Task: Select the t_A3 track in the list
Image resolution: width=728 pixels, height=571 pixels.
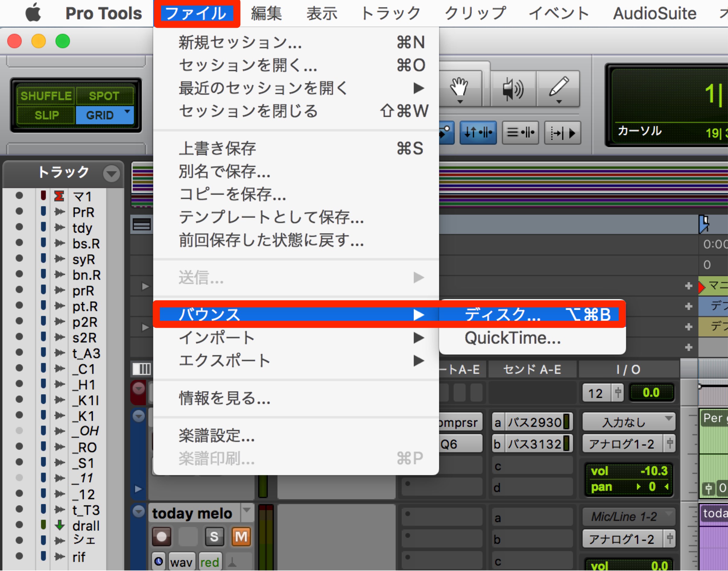Action: coord(86,353)
